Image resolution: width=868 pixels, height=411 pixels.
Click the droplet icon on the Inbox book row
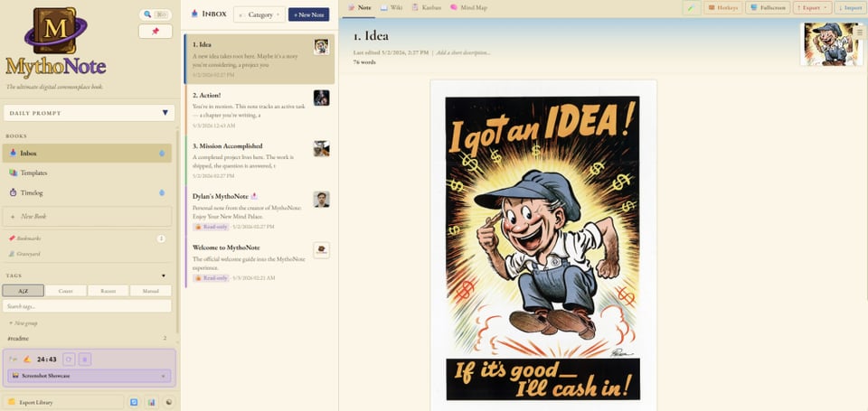coord(162,154)
